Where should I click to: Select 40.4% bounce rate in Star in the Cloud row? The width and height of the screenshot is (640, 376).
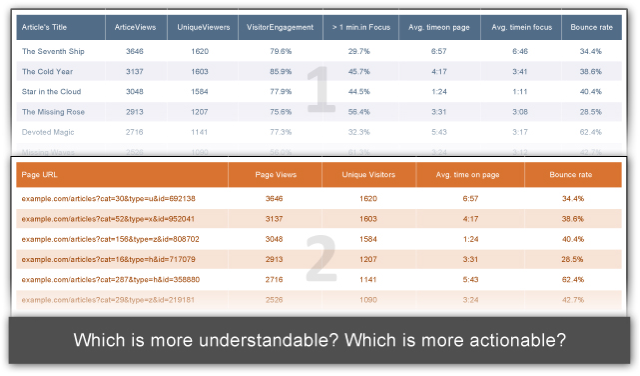click(591, 92)
